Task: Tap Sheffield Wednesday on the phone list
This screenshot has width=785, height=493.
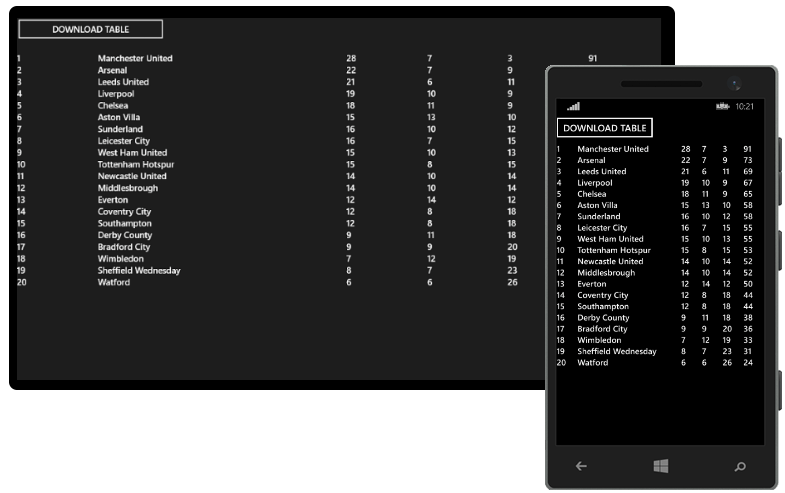Action: (617, 351)
